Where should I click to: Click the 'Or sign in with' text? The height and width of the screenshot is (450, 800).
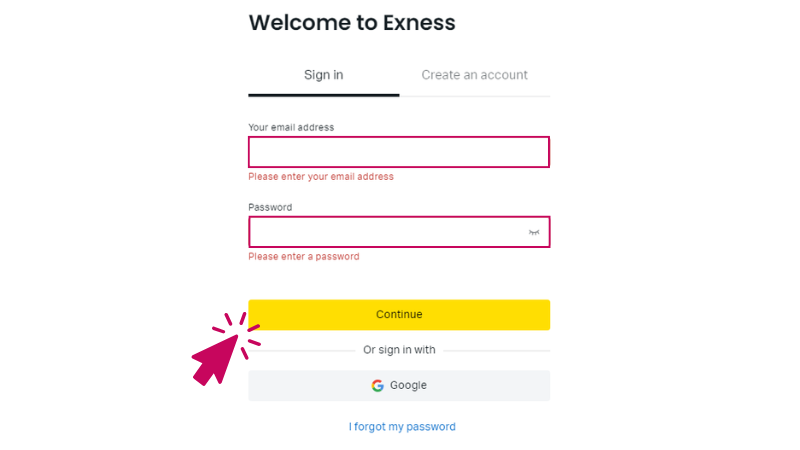(x=399, y=350)
